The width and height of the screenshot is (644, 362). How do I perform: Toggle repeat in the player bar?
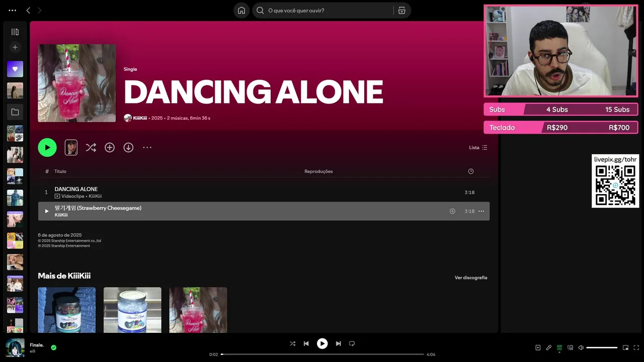pos(352,343)
